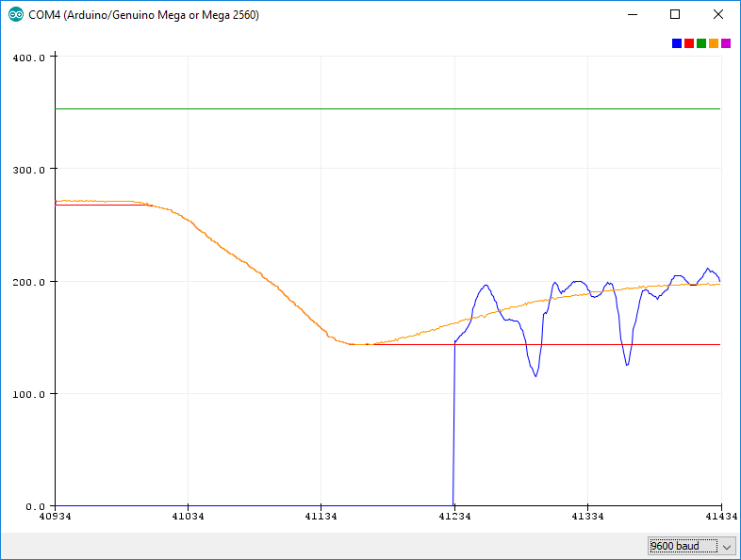
Task: Click the magenta legend color swatch
Action: pos(726,43)
